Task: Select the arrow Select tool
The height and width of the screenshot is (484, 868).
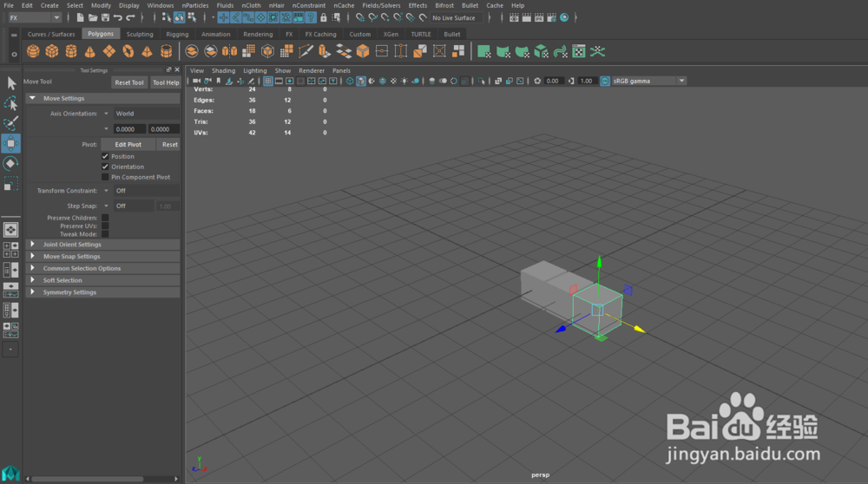Action: pyautogui.click(x=11, y=83)
